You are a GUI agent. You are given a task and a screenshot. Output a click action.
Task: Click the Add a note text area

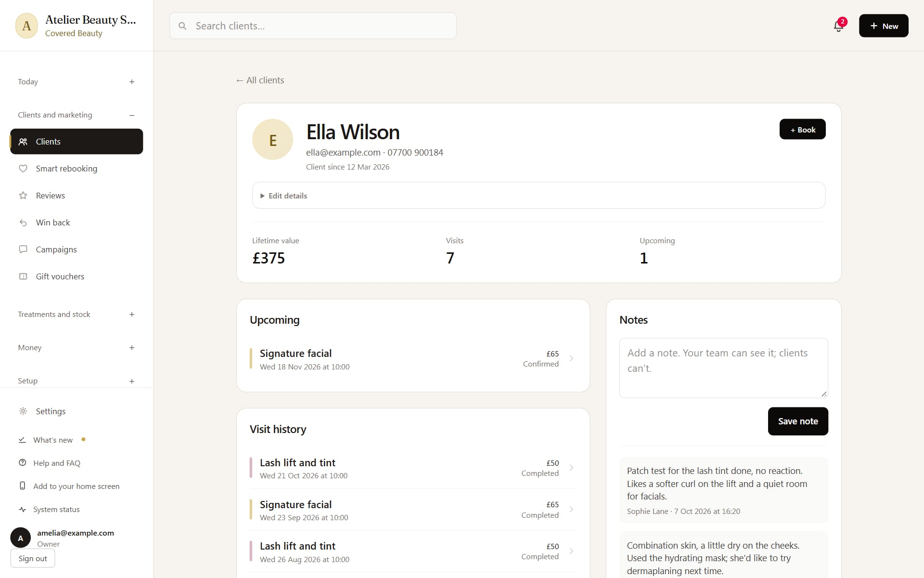click(723, 368)
